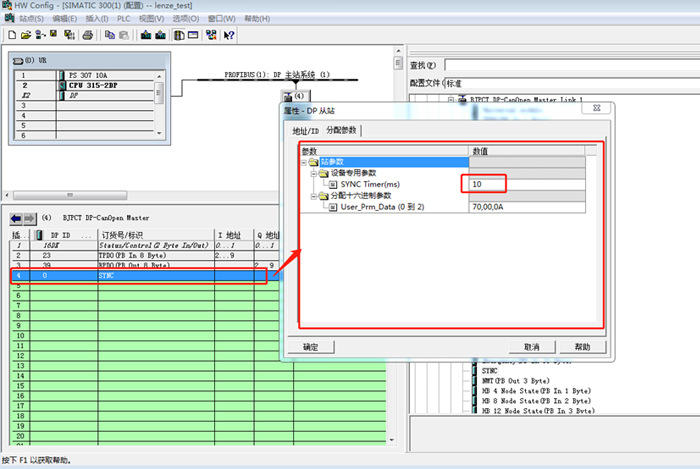The width and height of the screenshot is (700, 469).
Task: Click the back arrow in module detail pane
Action: click(16, 218)
